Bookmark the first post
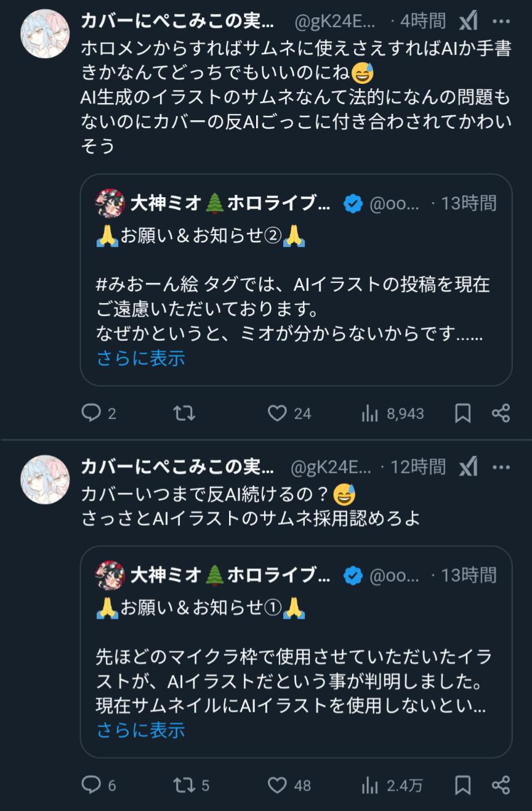Image resolution: width=532 pixels, height=811 pixels. point(463,414)
